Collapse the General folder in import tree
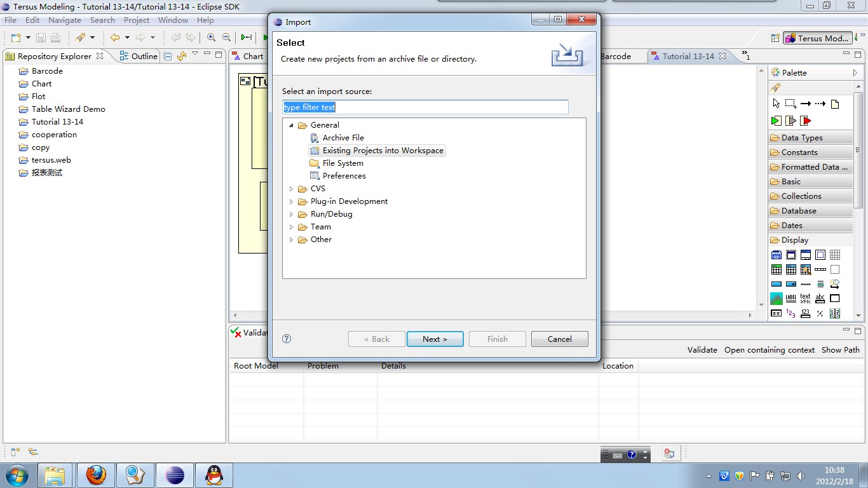 [x=292, y=125]
